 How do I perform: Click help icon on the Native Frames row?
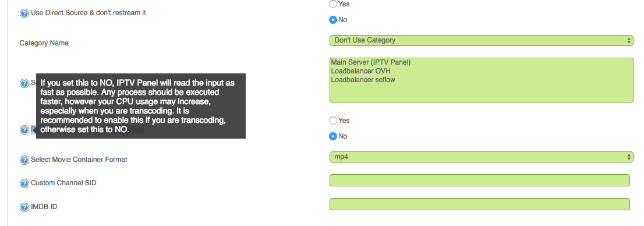(x=24, y=130)
